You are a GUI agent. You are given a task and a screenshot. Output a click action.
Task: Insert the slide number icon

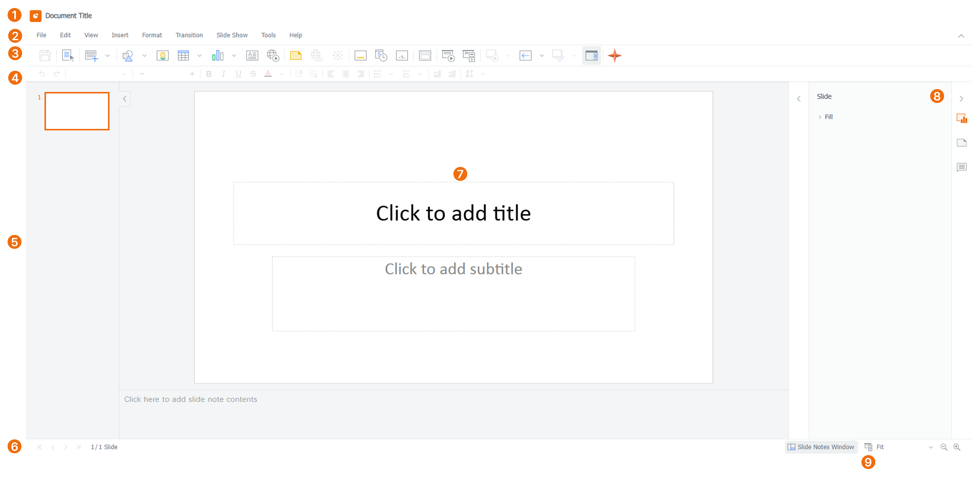tap(402, 55)
